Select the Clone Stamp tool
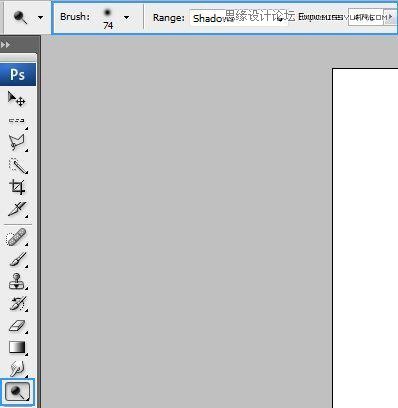The height and width of the screenshot is (408, 398). [x=17, y=281]
